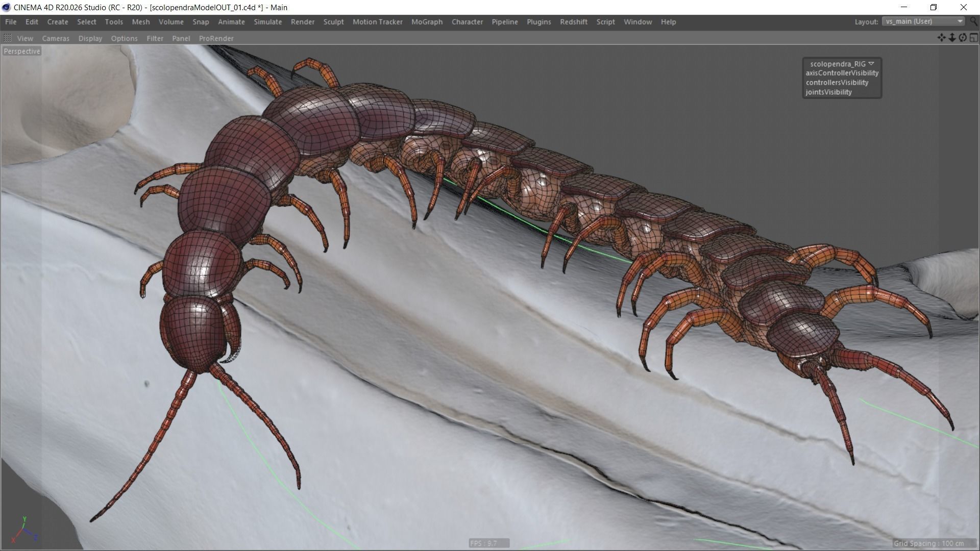This screenshot has height=551, width=980.
Task: Open the viewport Options menu
Action: pos(124,38)
